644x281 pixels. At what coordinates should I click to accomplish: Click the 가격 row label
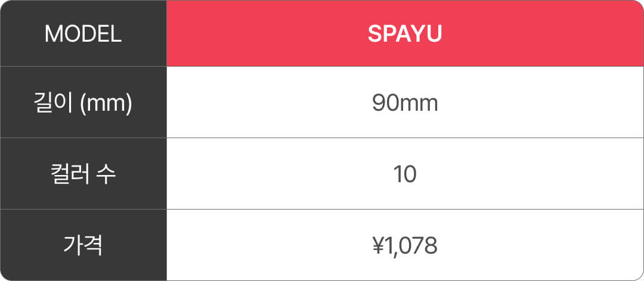[83, 245]
